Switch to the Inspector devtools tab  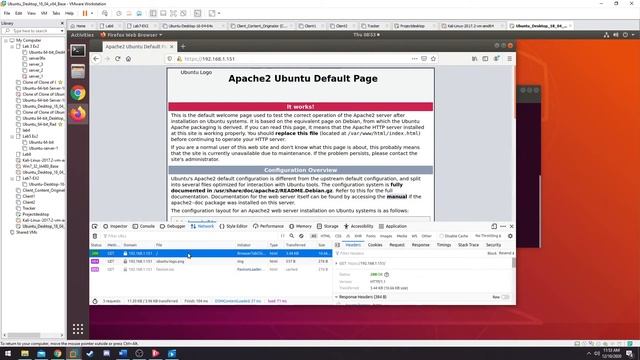coord(115,226)
